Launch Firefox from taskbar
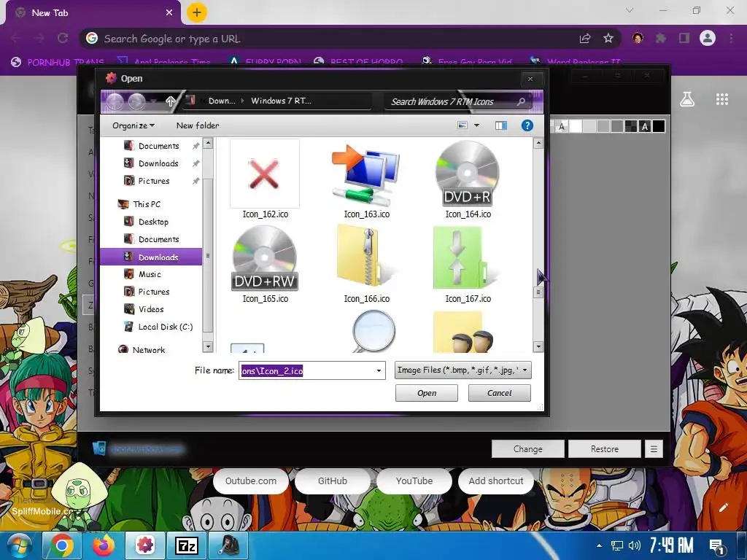The width and height of the screenshot is (747, 560). (x=104, y=545)
